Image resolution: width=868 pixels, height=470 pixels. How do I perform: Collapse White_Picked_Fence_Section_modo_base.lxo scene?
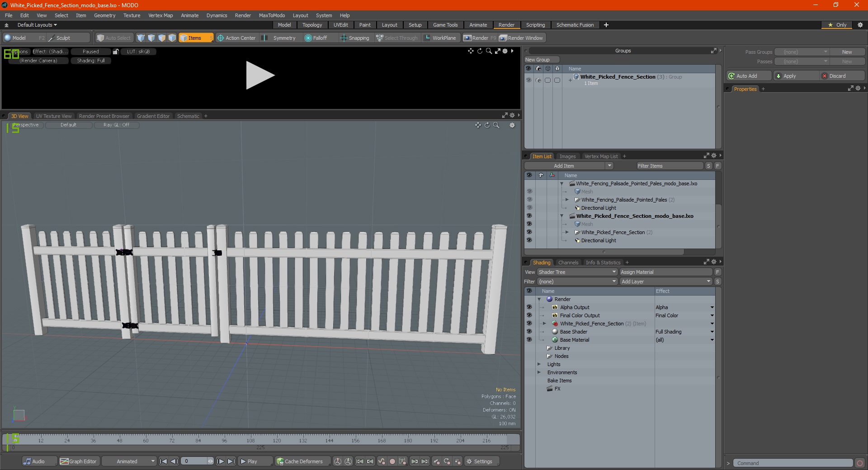[x=562, y=216]
